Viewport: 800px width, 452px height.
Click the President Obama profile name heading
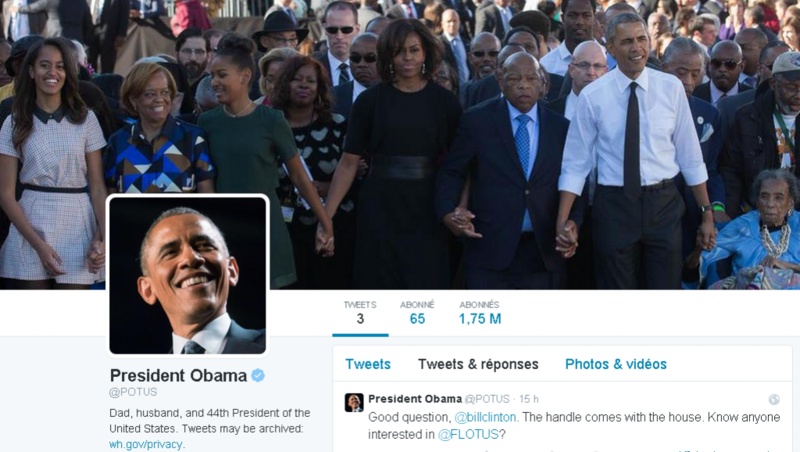click(179, 376)
